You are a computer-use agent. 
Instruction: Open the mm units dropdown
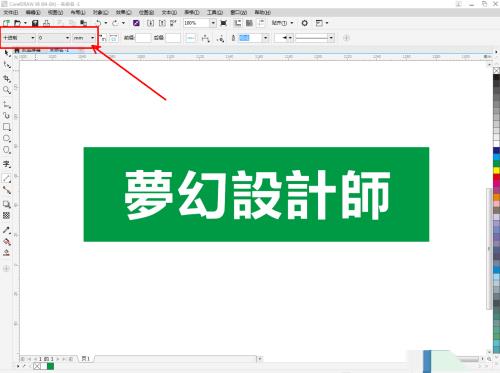point(84,38)
